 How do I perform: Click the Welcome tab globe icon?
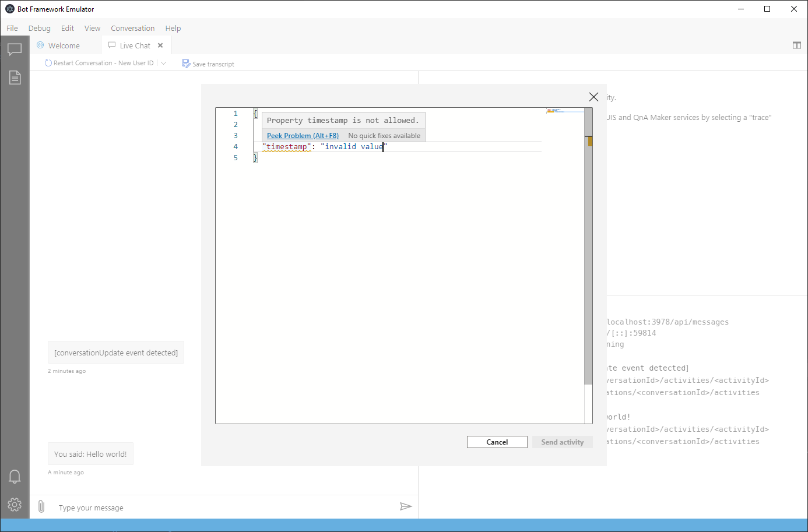[x=40, y=45]
